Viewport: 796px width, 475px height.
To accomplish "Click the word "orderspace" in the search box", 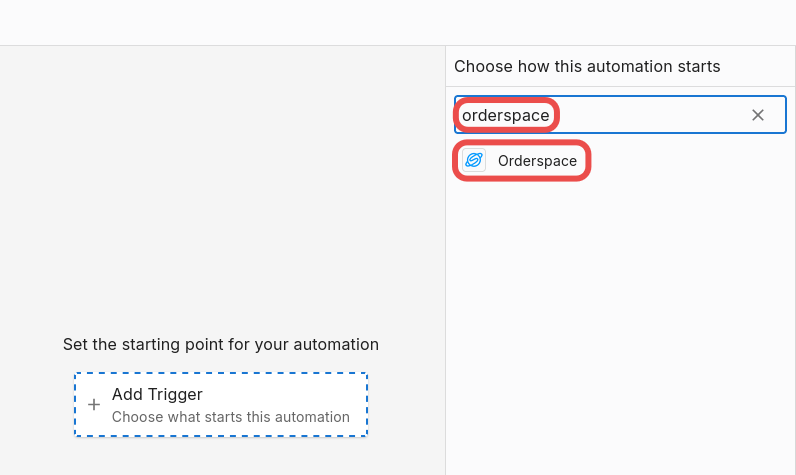I will coord(506,115).
